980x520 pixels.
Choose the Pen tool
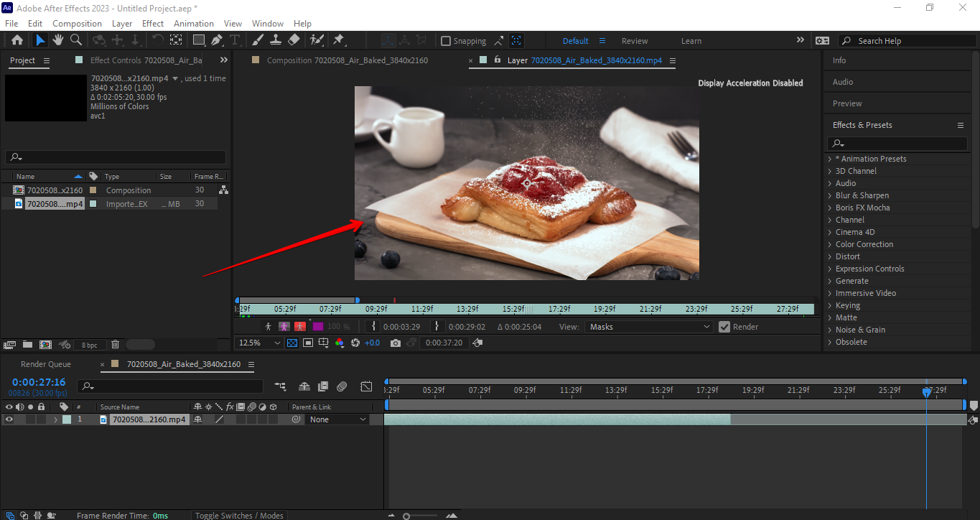point(215,41)
